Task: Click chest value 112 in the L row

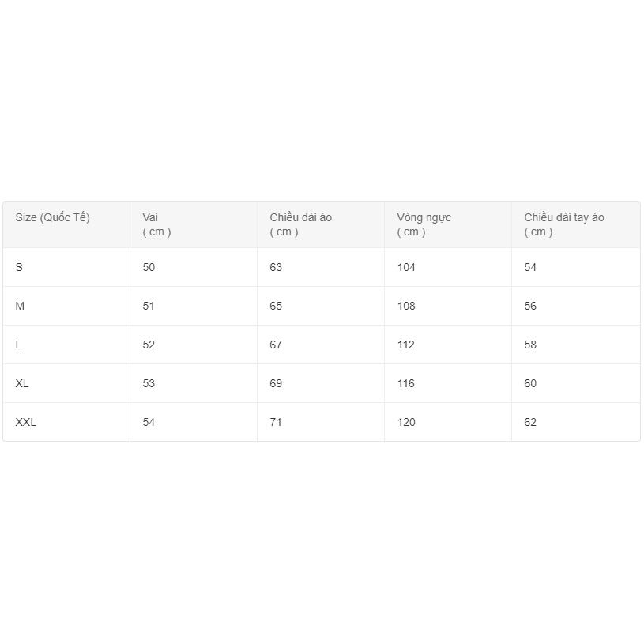Action: click(x=406, y=345)
